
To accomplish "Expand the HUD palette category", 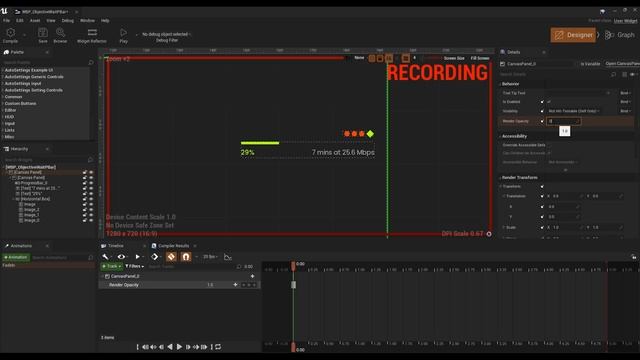I will (3, 117).
